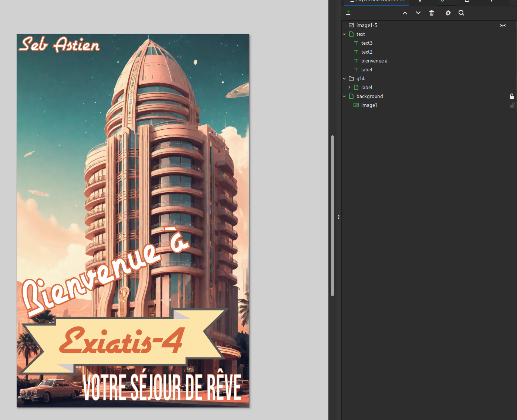The height and width of the screenshot is (420, 517).
Task: Collapse the background layer
Action: (x=344, y=96)
